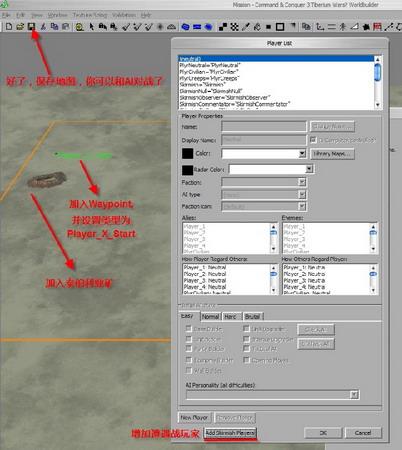402x450 pixels.
Task: Click the Add Skirmish Players button
Action: 230,433
